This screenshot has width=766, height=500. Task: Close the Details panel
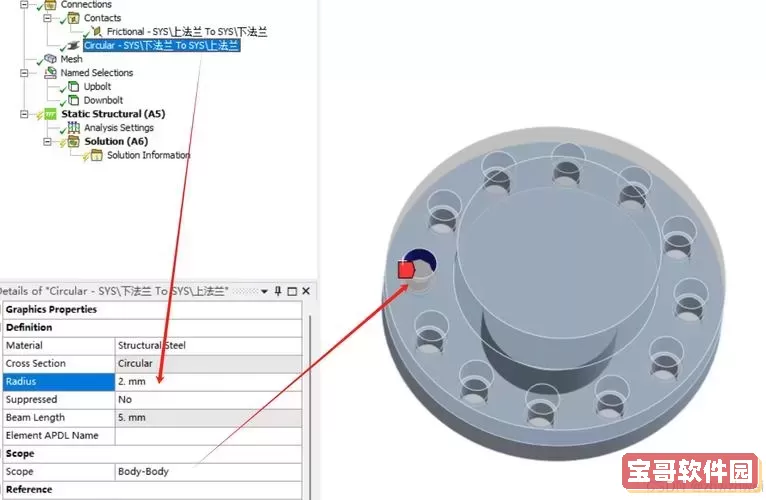pos(306,291)
